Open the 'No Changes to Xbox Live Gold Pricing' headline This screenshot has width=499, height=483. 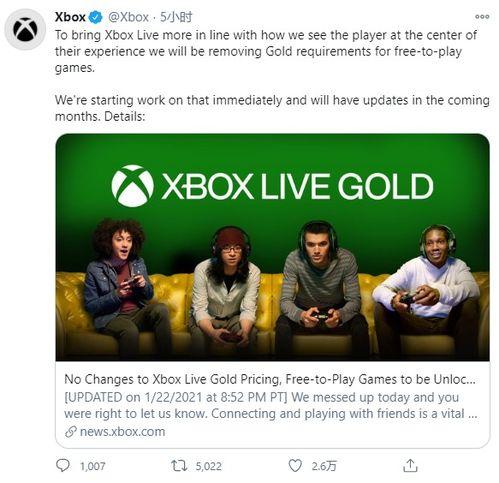270,379
